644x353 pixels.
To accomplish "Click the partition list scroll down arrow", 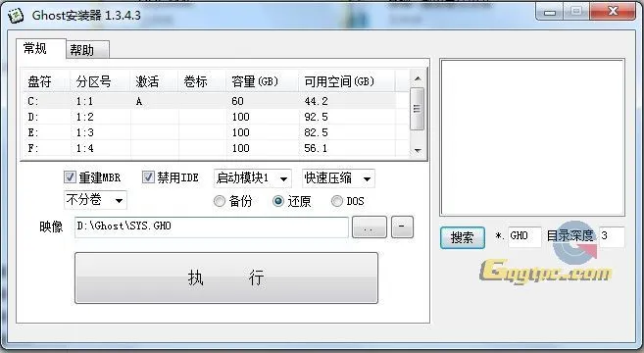I will click(x=418, y=150).
